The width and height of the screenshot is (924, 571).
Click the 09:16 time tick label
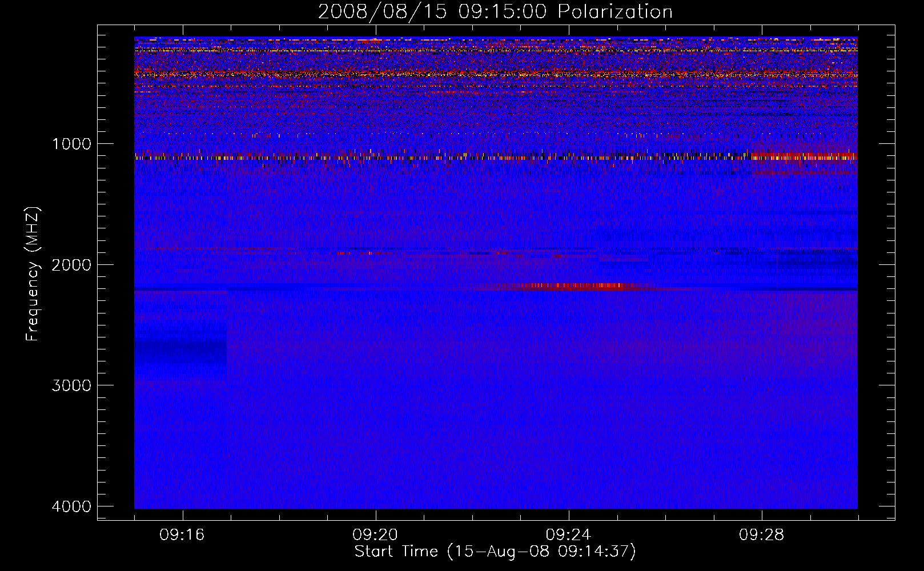click(182, 534)
